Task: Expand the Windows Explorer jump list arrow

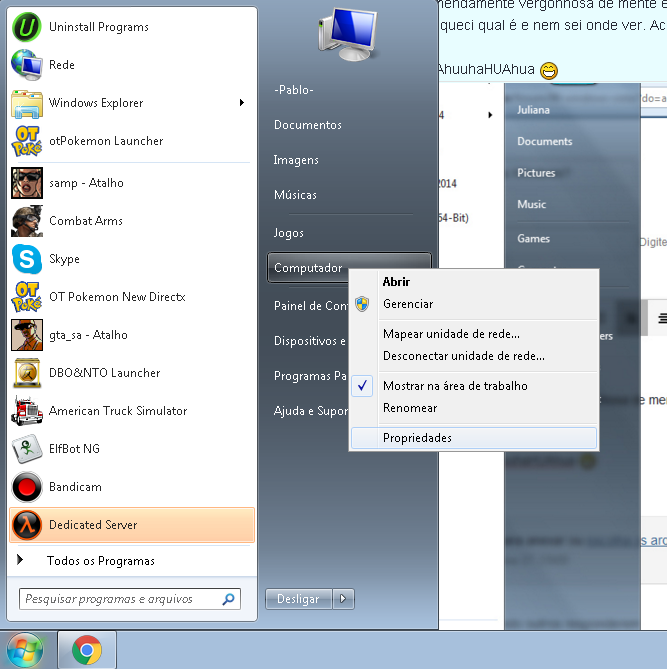Action: click(x=242, y=103)
